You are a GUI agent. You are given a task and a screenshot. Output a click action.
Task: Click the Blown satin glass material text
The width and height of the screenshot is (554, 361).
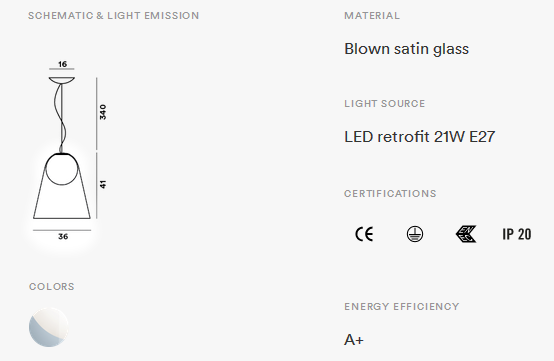click(x=407, y=49)
